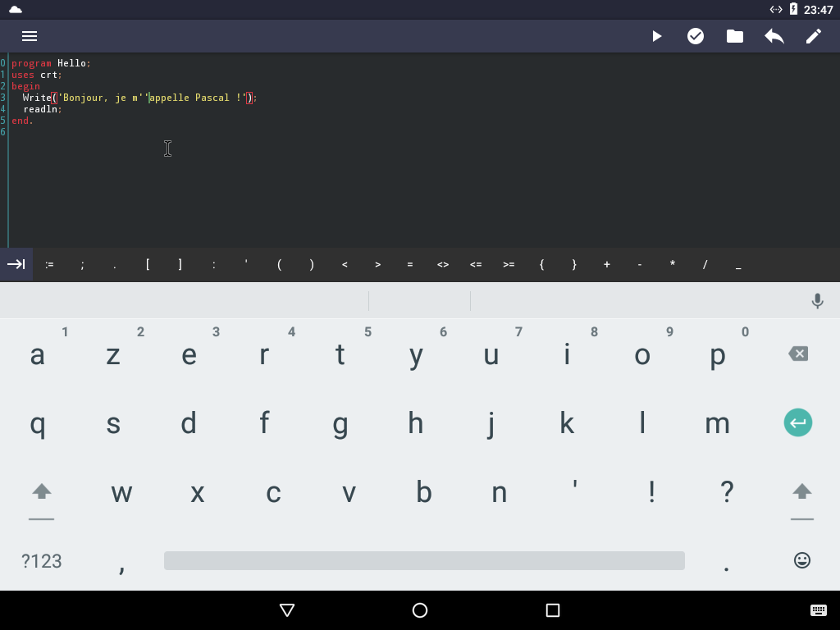Tap the Android home button

click(420, 610)
